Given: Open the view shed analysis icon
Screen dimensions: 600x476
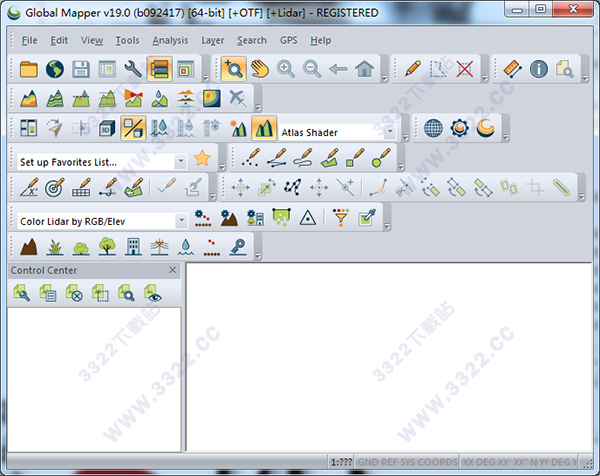Looking at the screenshot, I should coord(133,99).
